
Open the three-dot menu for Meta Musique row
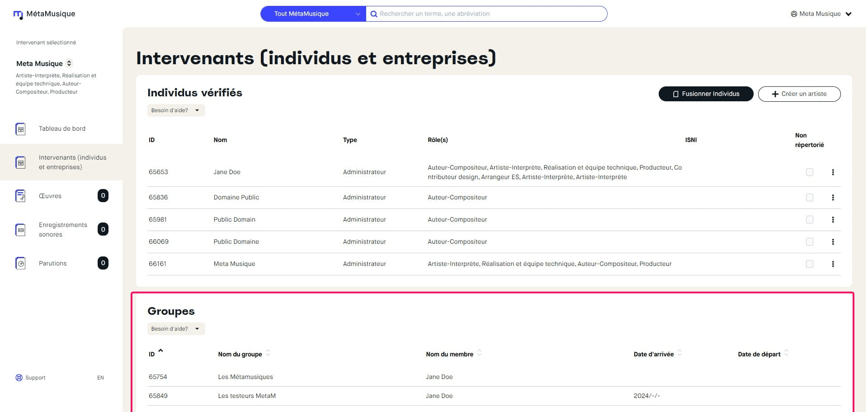(833, 264)
